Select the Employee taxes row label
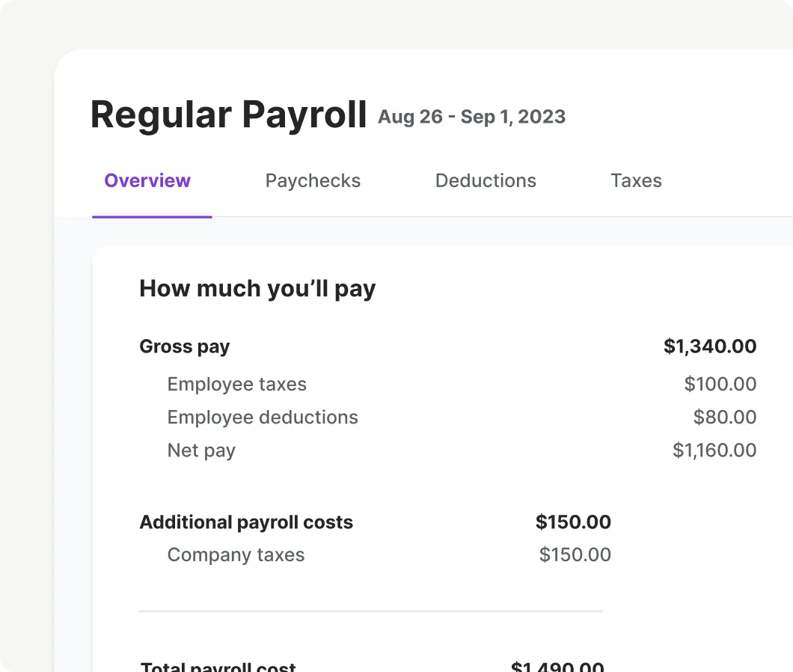The height and width of the screenshot is (672, 793). pos(236,385)
